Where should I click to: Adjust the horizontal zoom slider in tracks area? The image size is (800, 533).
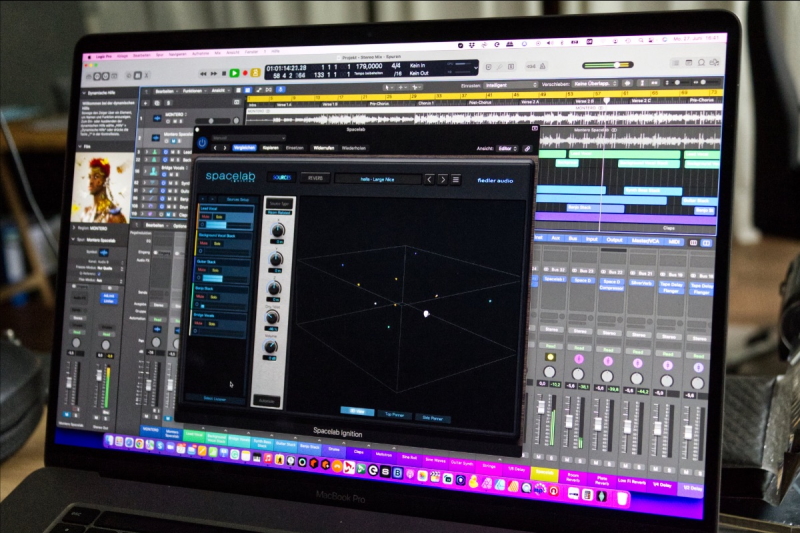[x=705, y=82]
